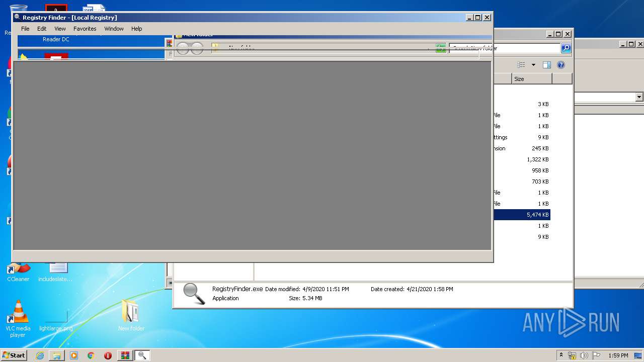The image size is (644, 362).
Task: Open the View menu in Registry Finder
Action: 60,29
